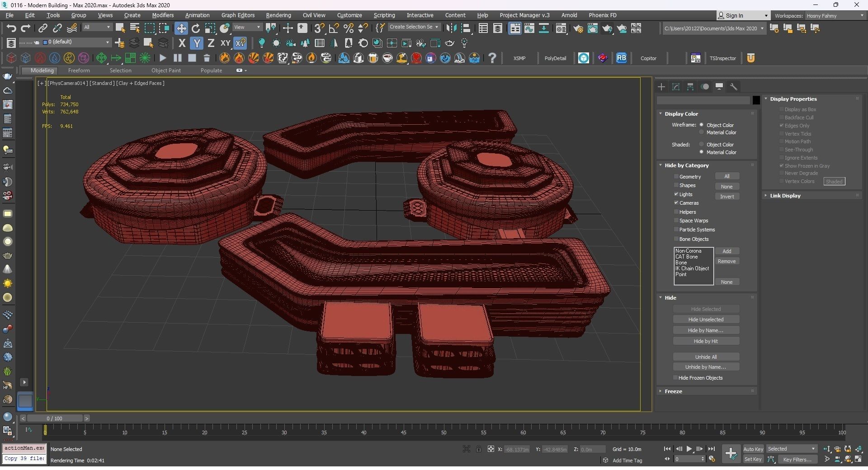The width and height of the screenshot is (868, 470).
Task: Click the Redo arrow icon
Action: tap(26, 28)
